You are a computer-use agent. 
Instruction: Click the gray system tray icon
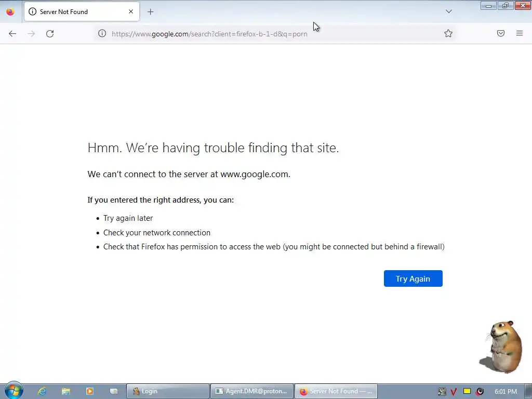click(442, 392)
